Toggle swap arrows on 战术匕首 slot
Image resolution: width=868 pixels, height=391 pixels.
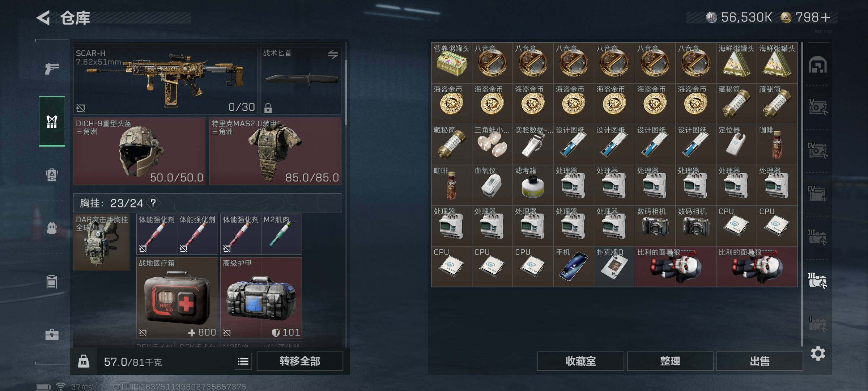(x=333, y=54)
